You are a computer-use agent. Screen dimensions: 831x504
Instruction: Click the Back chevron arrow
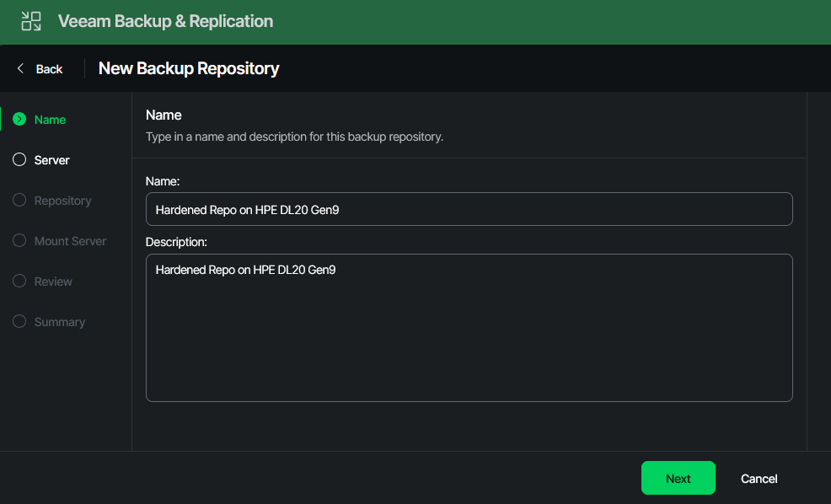click(21, 68)
